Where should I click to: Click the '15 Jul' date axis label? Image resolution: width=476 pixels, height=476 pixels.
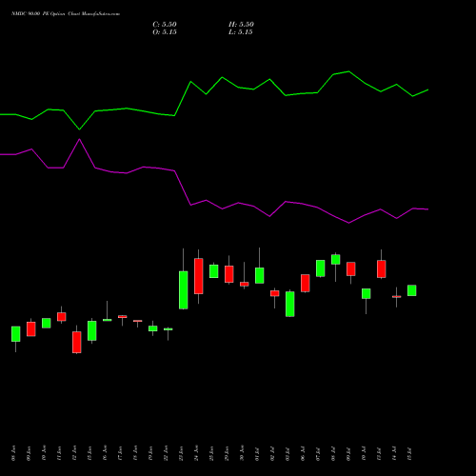[409, 454]
